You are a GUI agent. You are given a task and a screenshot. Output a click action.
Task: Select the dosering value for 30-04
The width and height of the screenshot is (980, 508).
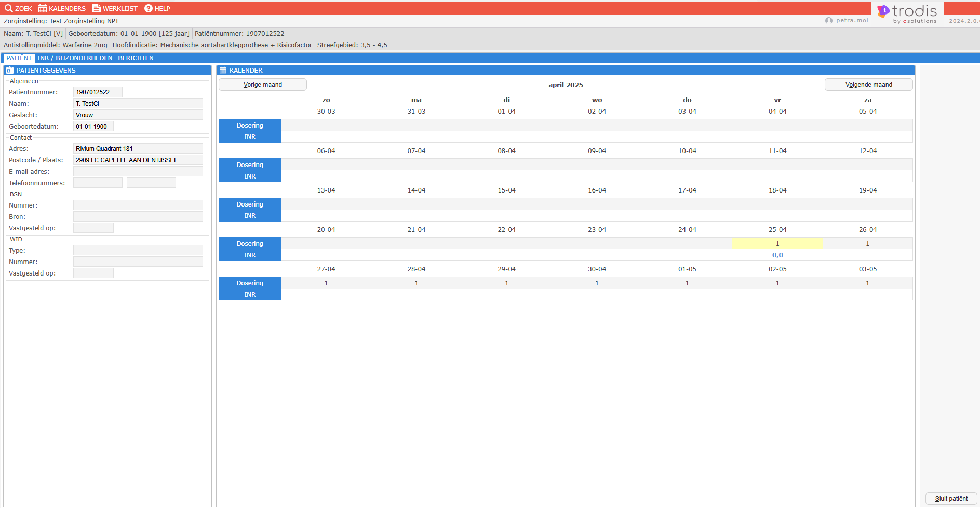pyautogui.click(x=597, y=283)
